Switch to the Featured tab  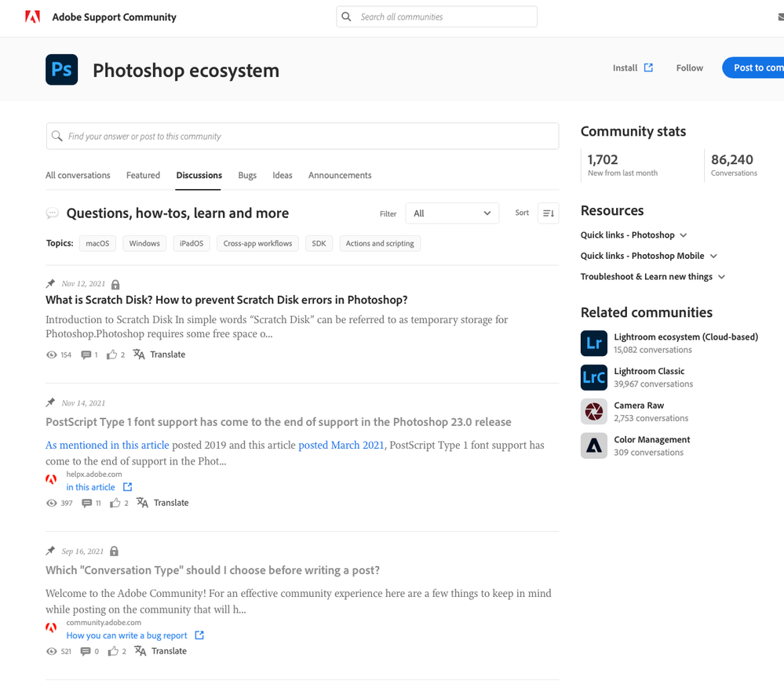click(x=143, y=176)
